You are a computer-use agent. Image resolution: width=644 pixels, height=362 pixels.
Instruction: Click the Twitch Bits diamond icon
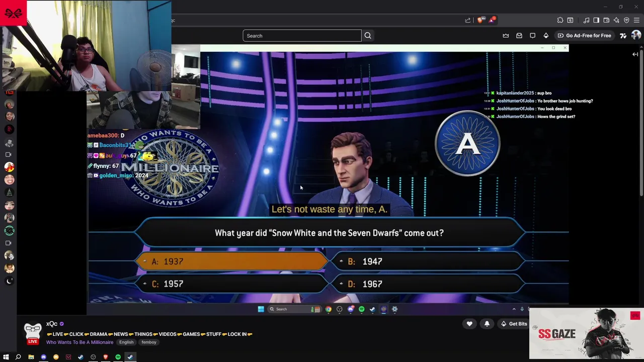coord(546,36)
